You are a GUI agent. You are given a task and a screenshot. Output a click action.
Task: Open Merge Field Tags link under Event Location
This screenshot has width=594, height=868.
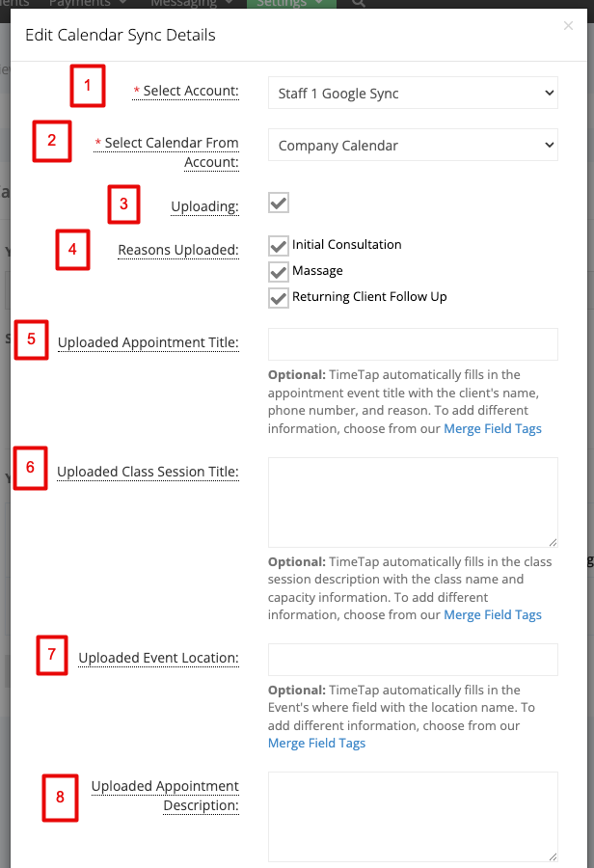click(316, 743)
